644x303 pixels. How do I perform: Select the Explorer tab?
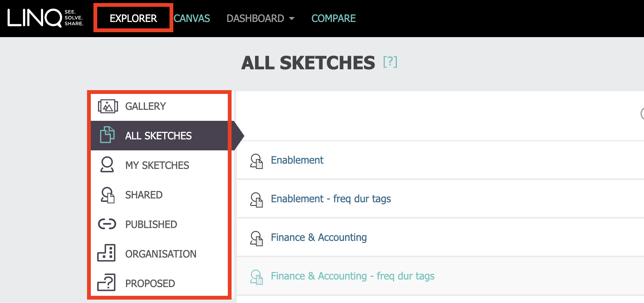[x=133, y=18]
